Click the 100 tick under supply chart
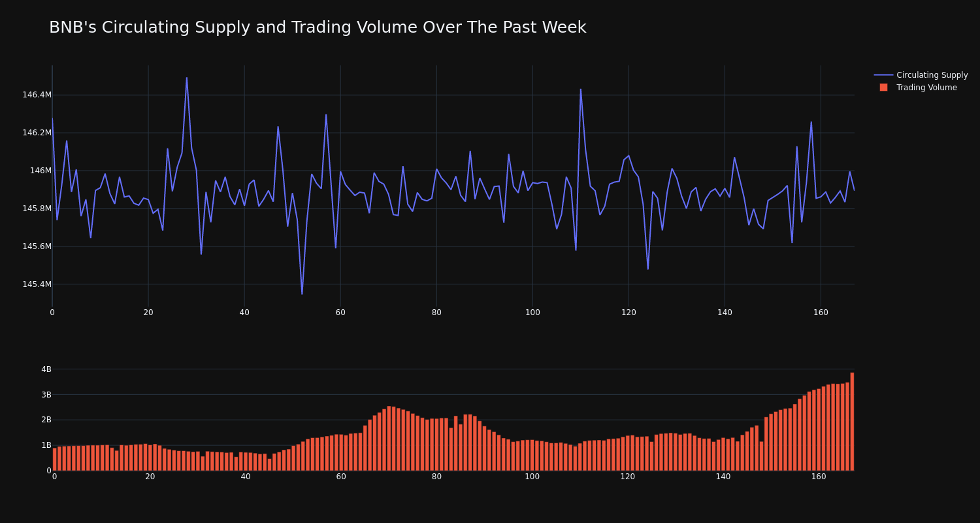The height and width of the screenshot is (523, 980). pos(532,312)
